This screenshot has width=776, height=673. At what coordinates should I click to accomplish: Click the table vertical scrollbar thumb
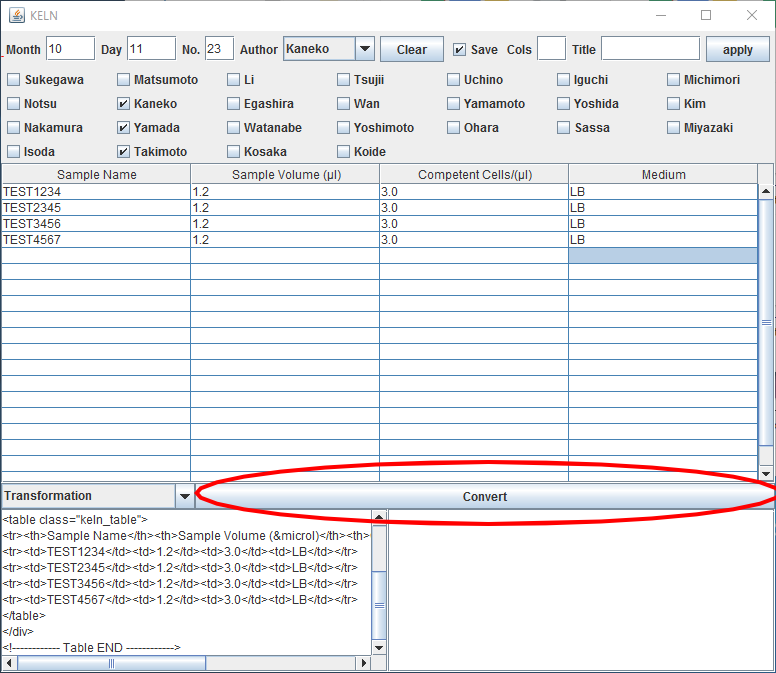[x=766, y=323]
